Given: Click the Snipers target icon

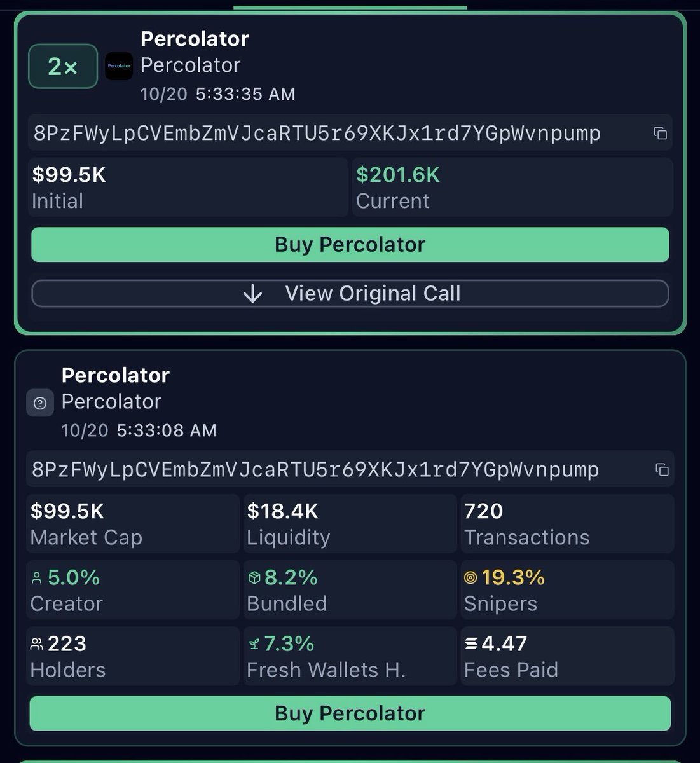Looking at the screenshot, I should 470,578.
